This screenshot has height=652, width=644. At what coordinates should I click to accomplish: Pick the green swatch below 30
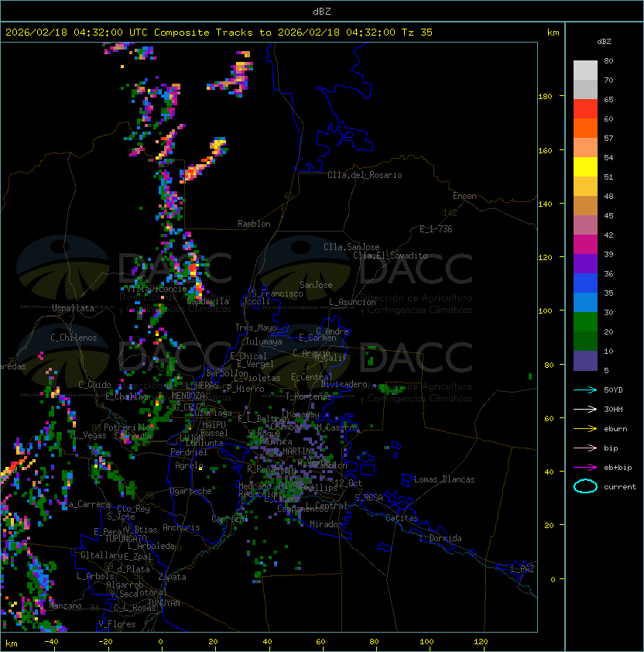pyautogui.click(x=585, y=322)
